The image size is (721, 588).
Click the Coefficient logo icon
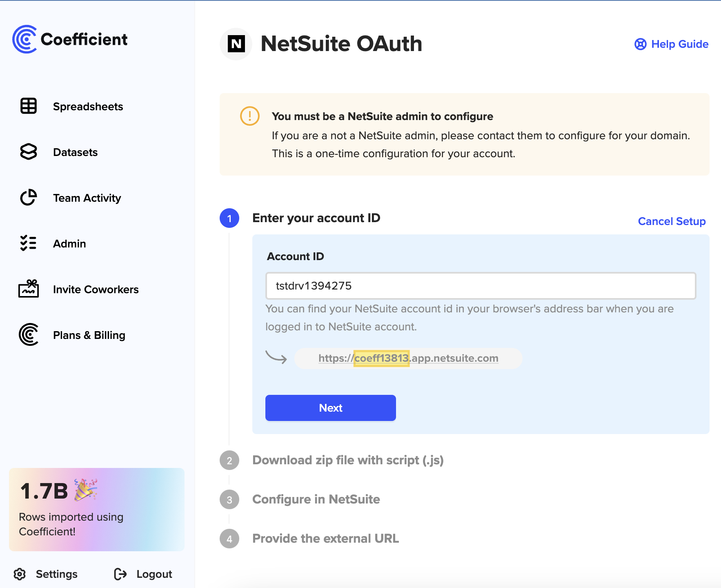pos(24,39)
